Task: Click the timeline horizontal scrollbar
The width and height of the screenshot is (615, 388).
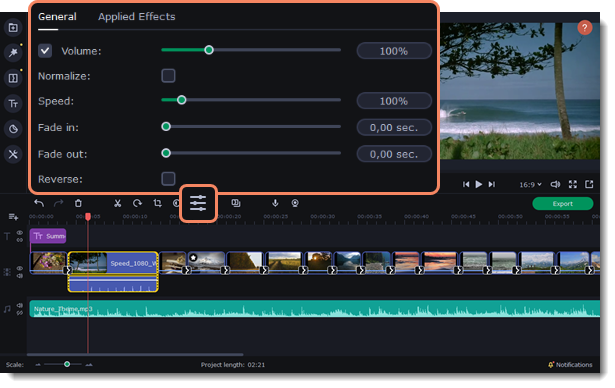Action: click(x=135, y=355)
